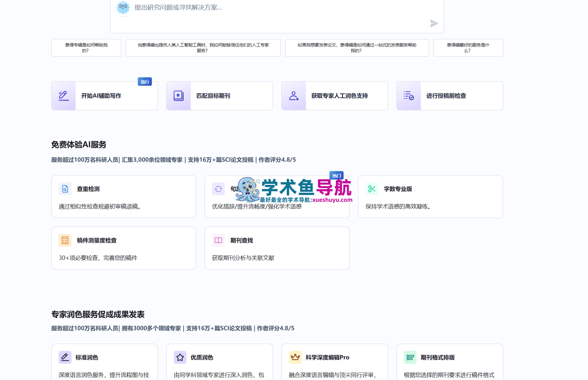Click text 获取期刊分析与关联文献
This screenshot has height=380, width=588.
pos(243,258)
